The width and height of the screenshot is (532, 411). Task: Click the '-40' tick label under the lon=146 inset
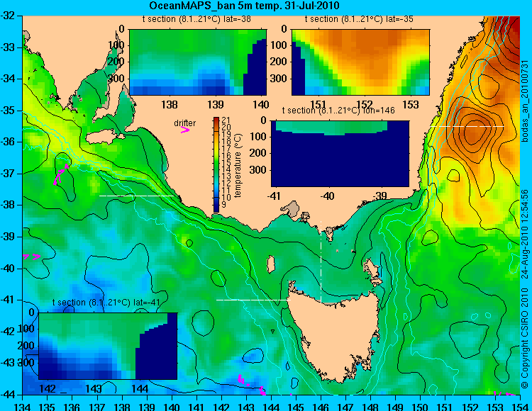point(327,196)
